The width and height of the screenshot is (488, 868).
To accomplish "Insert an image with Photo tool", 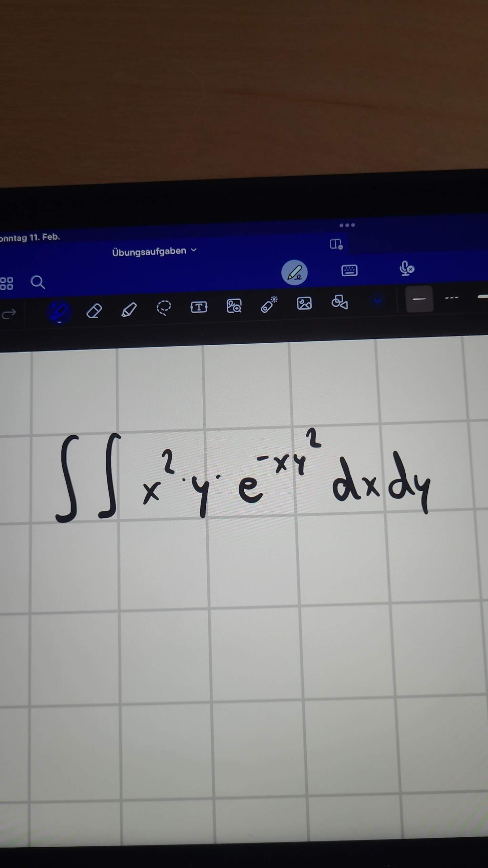I will (304, 303).
